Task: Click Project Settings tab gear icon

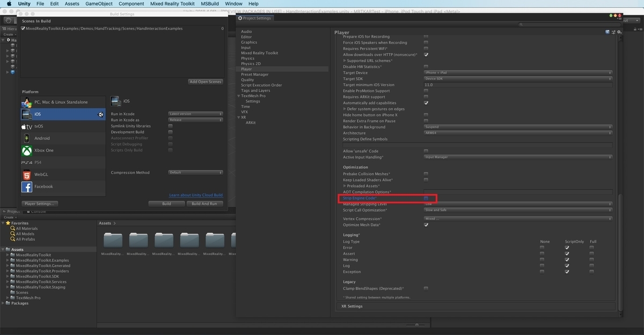Action: tap(240, 18)
